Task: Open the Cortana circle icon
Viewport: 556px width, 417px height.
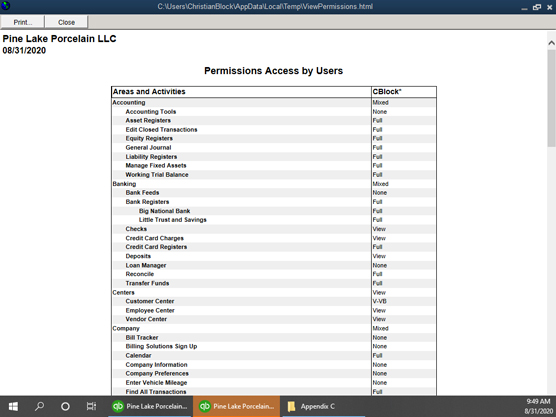Action: point(65,406)
